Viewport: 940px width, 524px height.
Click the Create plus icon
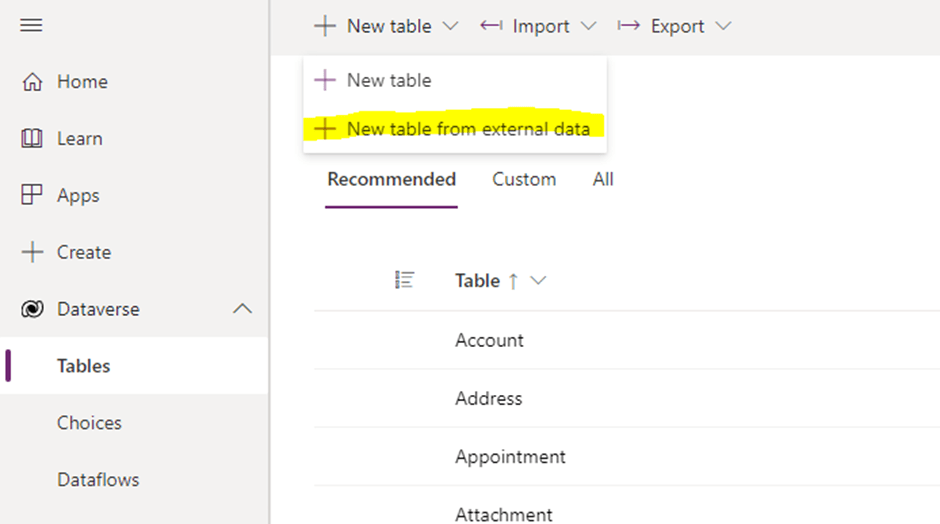click(x=32, y=253)
